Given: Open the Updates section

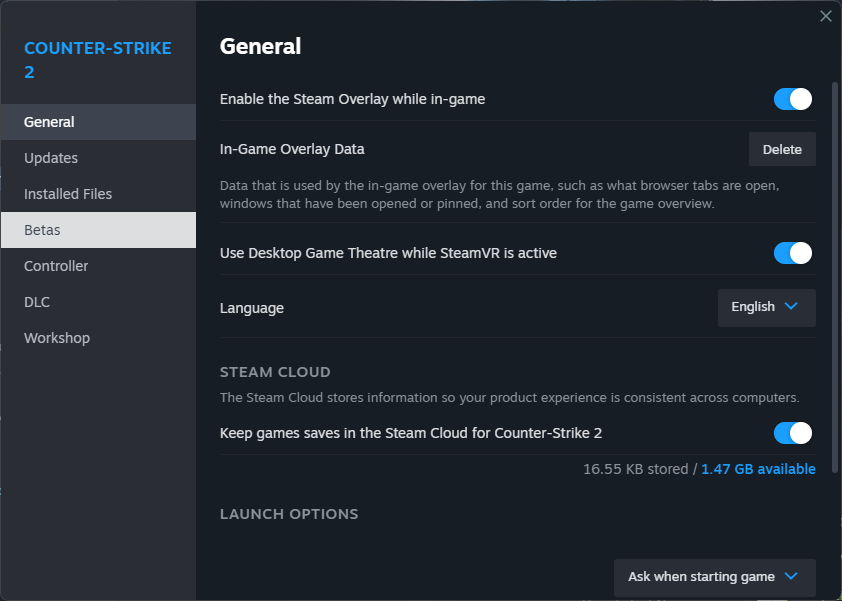Looking at the screenshot, I should click(x=51, y=158).
